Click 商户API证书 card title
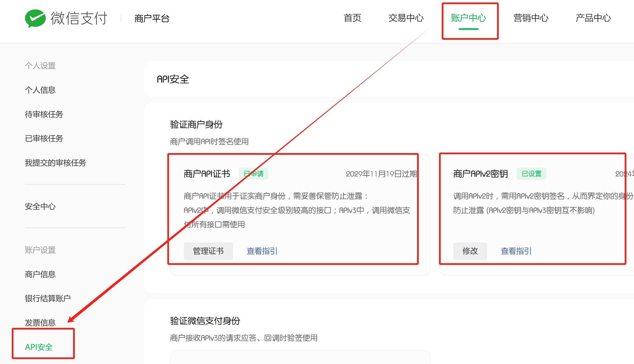Image resolution: width=634 pixels, height=364 pixels. click(x=207, y=174)
